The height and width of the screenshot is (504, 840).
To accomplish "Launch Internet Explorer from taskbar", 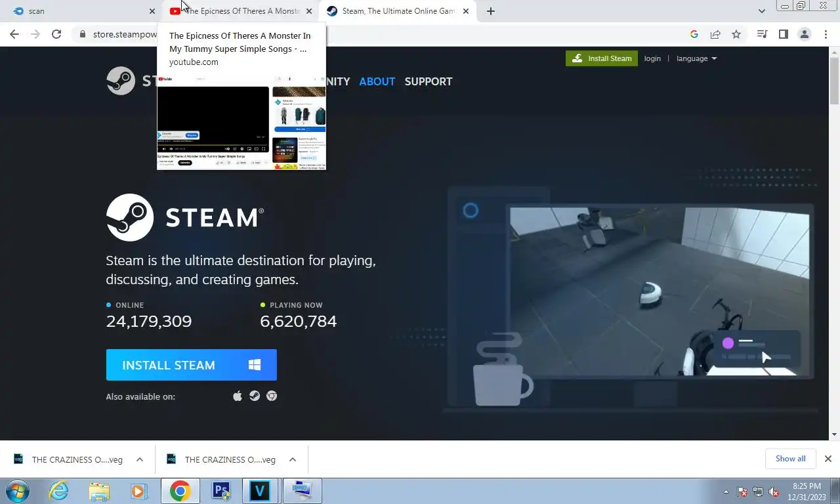I will click(x=59, y=491).
